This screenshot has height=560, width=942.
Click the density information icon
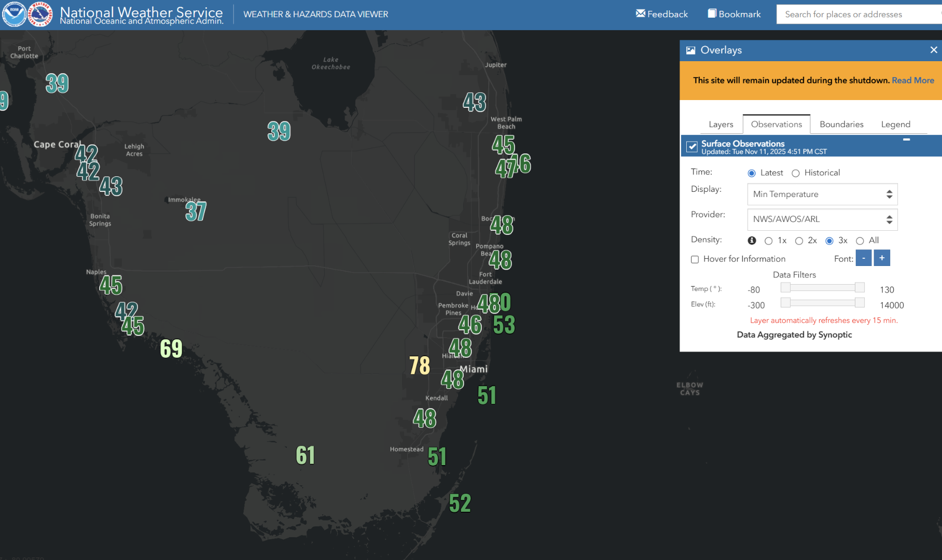752,241
